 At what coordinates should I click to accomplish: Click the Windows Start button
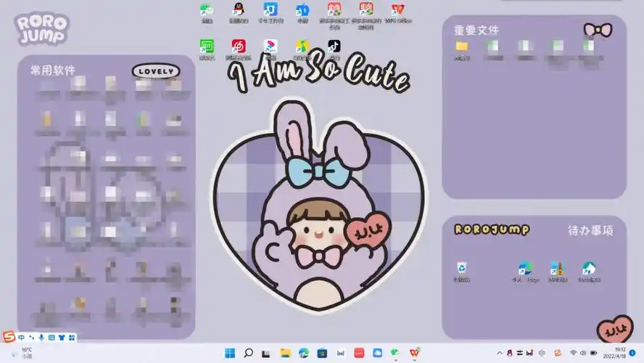coord(230,353)
